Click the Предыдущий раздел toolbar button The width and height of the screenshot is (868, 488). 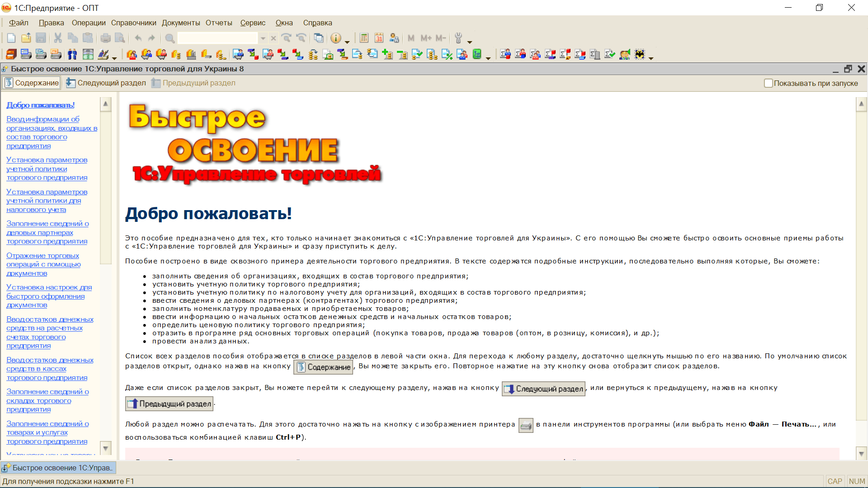tap(193, 83)
